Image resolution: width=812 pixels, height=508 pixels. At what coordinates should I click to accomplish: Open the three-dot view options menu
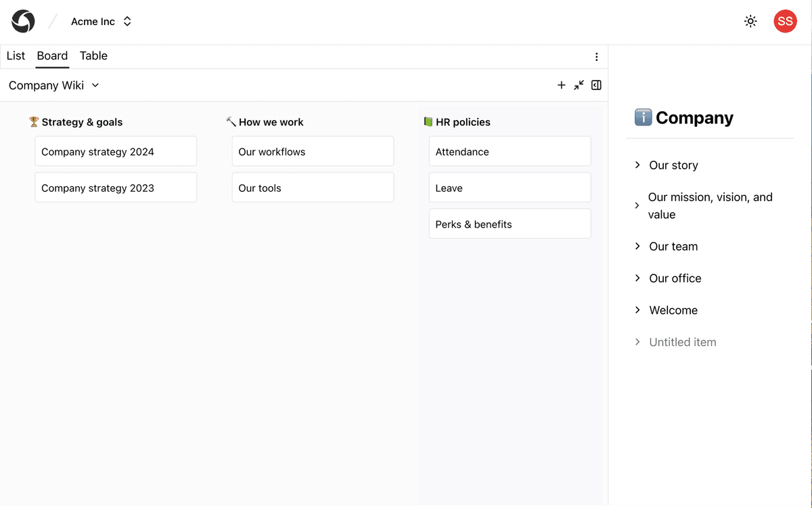tap(596, 57)
